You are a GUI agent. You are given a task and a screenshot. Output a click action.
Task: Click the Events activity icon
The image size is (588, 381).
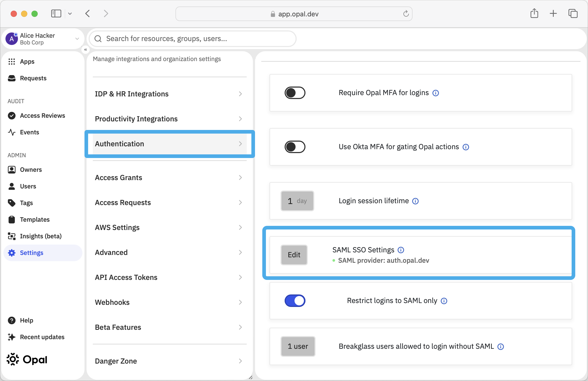click(12, 132)
